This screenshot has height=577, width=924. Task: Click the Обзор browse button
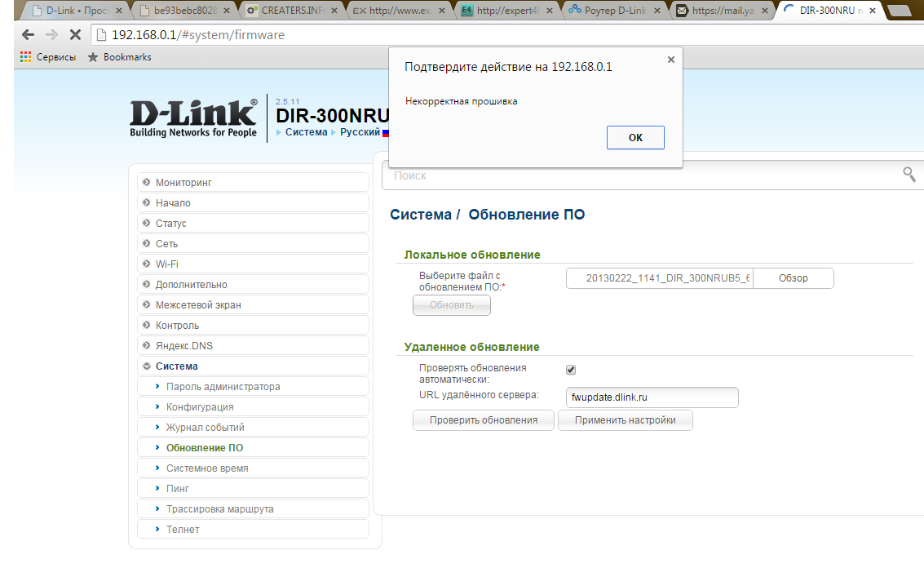click(794, 278)
